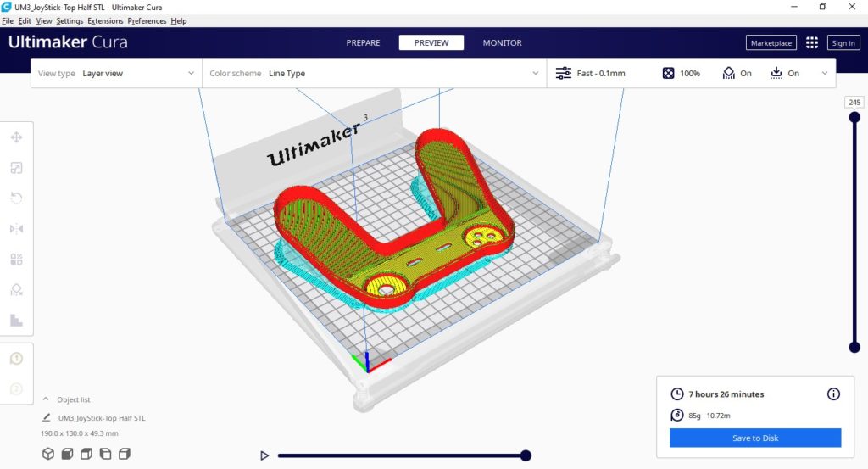The height and width of the screenshot is (469, 868).
Task: Select the Mirror tool in the left toolbar
Action: click(x=17, y=229)
